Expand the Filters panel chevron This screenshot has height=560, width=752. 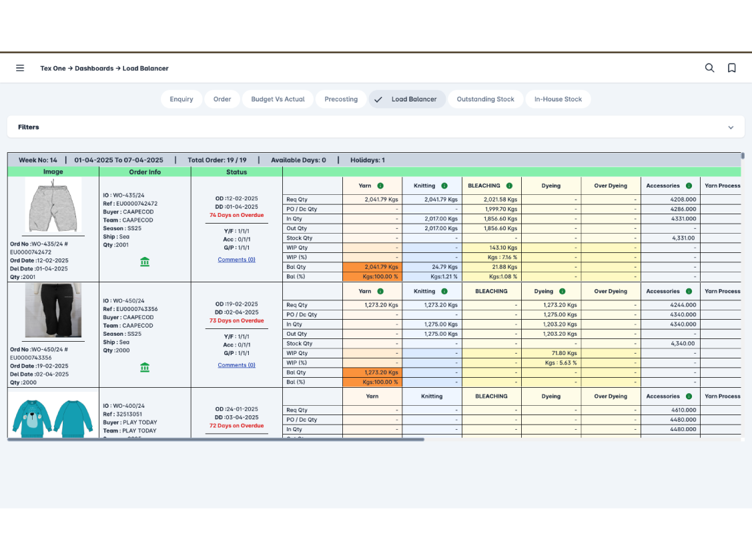click(731, 127)
